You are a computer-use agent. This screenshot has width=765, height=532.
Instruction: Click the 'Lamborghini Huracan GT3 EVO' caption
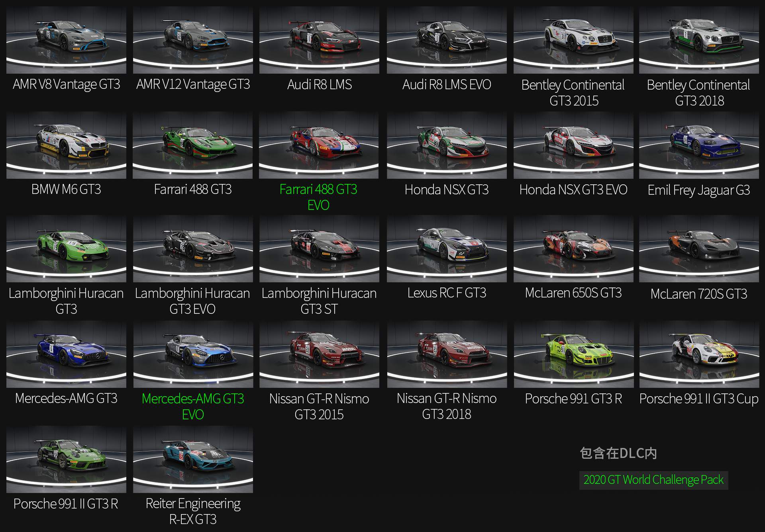click(x=192, y=301)
